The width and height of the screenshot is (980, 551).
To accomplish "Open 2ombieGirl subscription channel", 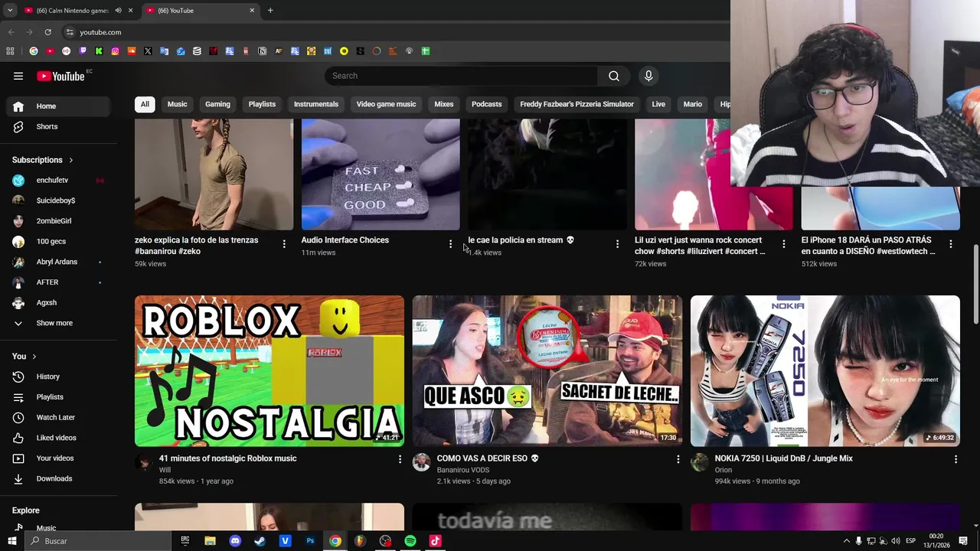I will pyautogui.click(x=58, y=221).
